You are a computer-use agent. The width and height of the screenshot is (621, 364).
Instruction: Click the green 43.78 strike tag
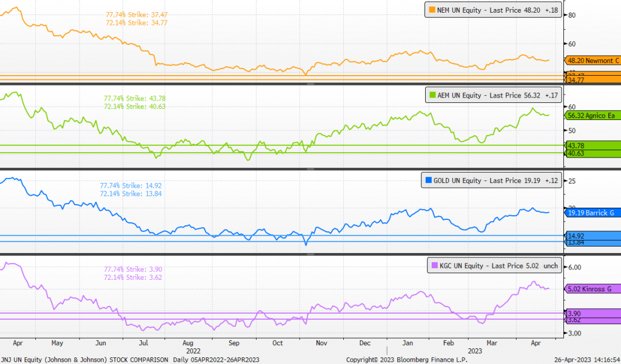point(592,145)
